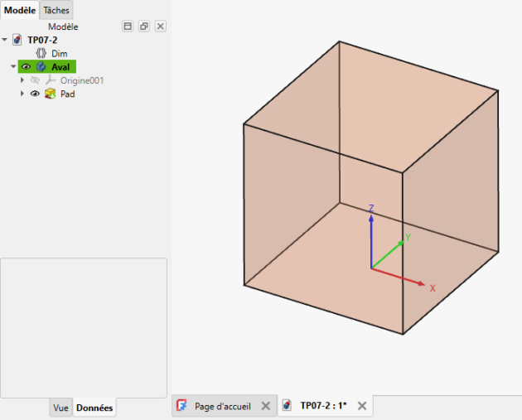Click the Origine001 axis icon
522x420 pixels.
tap(51, 80)
